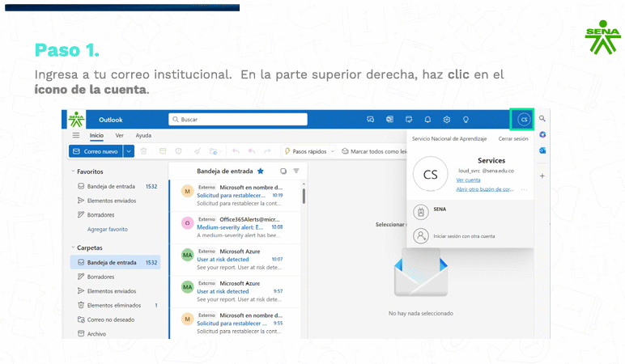Click the hamburger menu icon
The image size is (625, 364).
click(x=76, y=136)
